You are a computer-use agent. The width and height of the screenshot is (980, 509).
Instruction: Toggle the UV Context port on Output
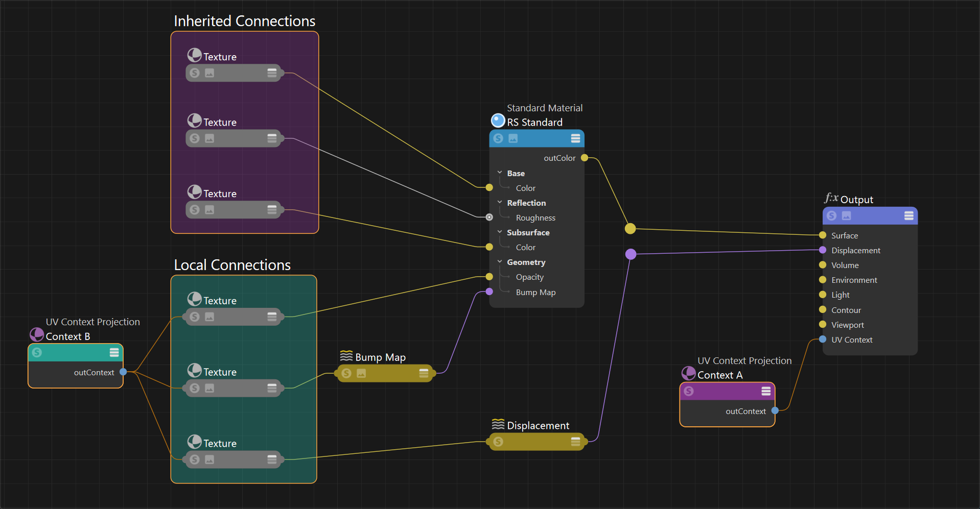tap(823, 340)
